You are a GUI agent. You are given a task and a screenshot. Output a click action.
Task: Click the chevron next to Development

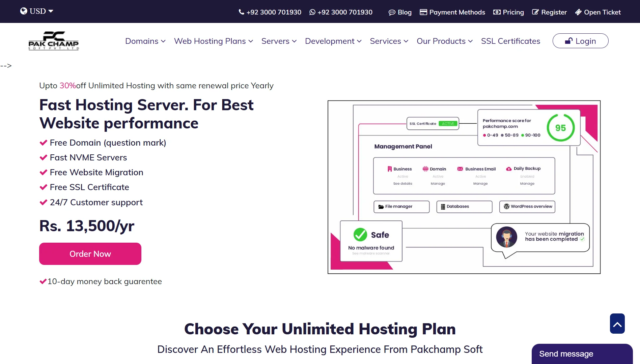tap(359, 41)
